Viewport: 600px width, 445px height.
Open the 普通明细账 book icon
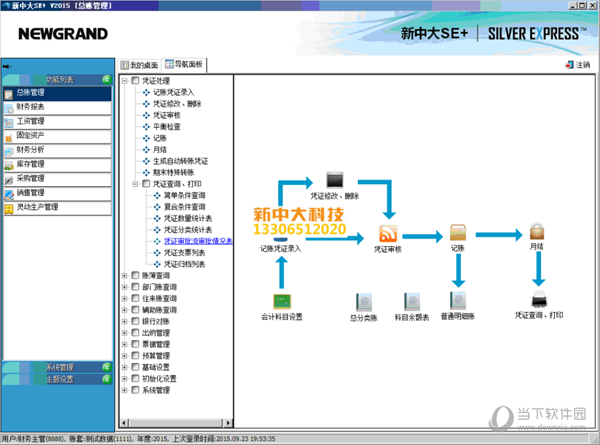click(x=458, y=301)
